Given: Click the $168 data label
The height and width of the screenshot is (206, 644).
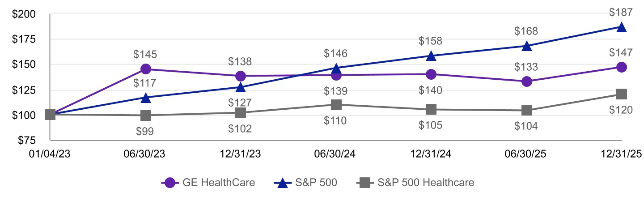Looking at the screenshot, I should point(526,31).
